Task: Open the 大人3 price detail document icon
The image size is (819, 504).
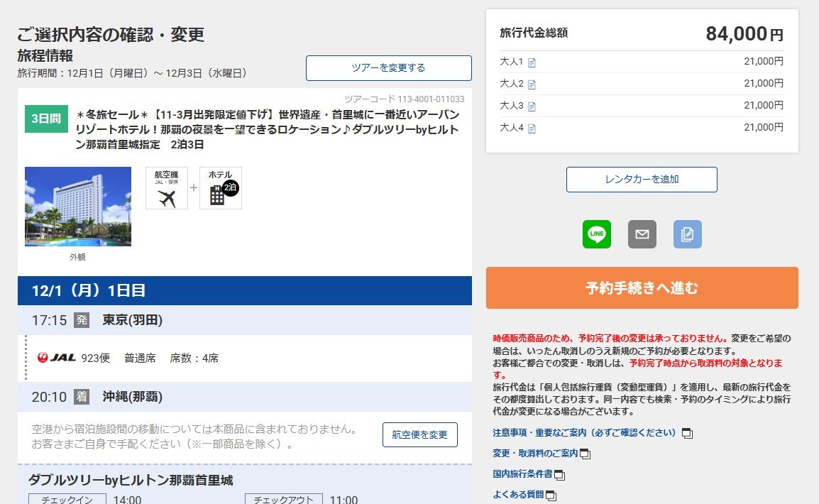Action: [x=532, y=106]
